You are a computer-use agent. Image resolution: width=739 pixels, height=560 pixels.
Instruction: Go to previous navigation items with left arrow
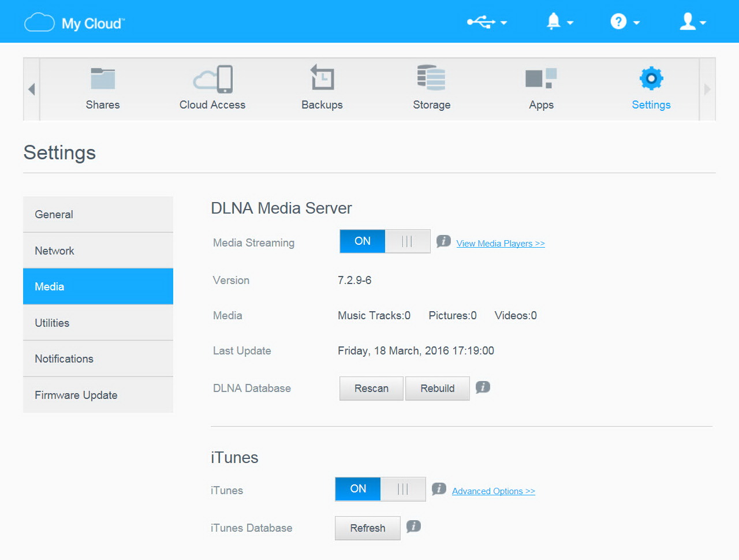[x=31, y=89]
